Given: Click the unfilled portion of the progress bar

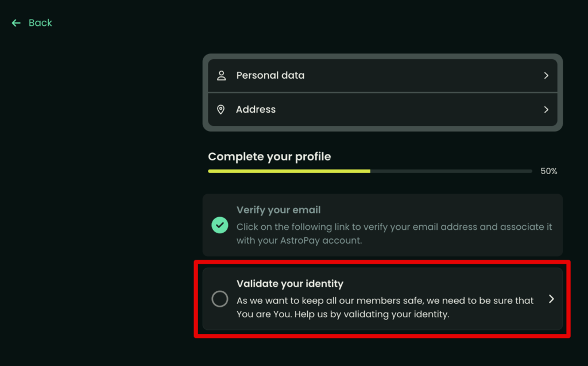Looking at the screenshot, I should point(451,171).
